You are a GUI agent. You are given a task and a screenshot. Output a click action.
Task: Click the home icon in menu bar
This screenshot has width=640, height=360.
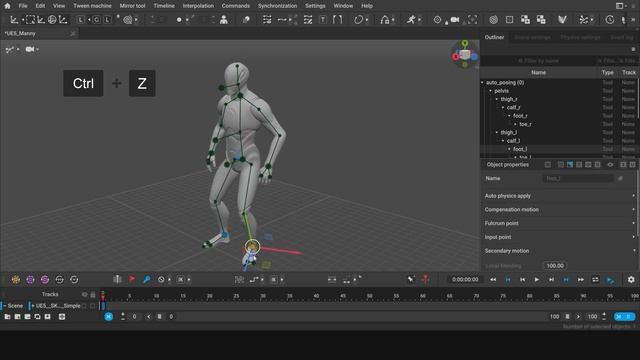coord(7,6)
